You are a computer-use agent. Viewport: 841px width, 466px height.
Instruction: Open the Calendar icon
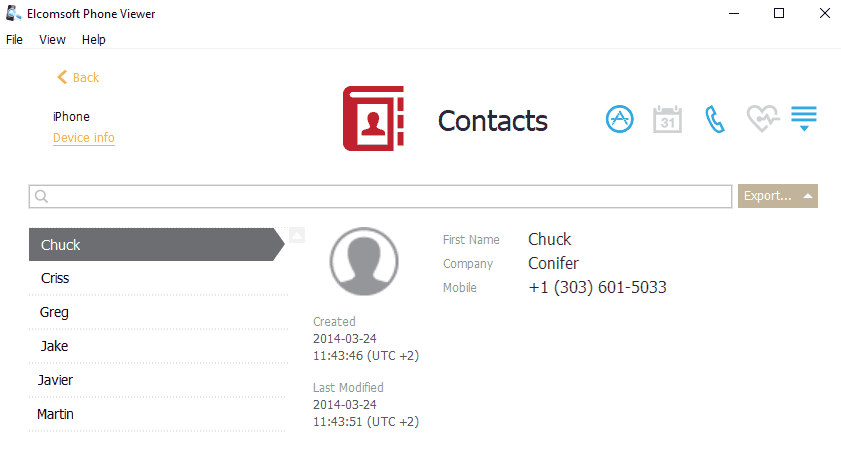[x=667, y=120]
